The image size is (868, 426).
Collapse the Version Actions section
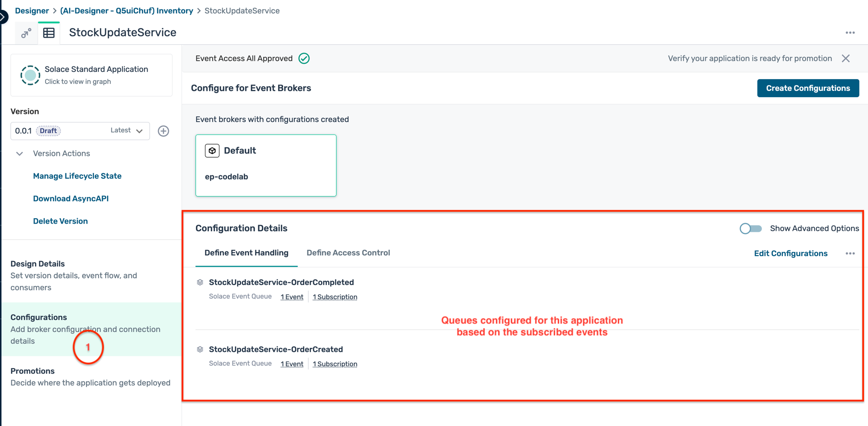click(19, 154)
